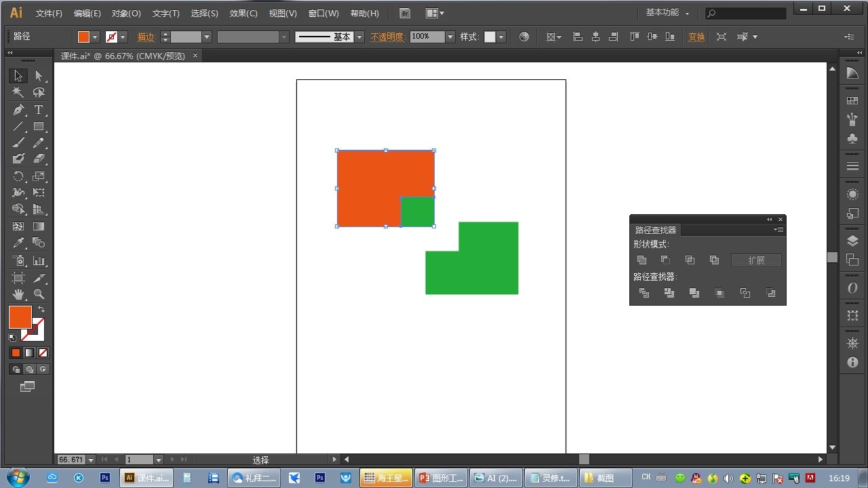Open opacity 100% dropdown
This screenshot has height=488, width=868.
450,37
